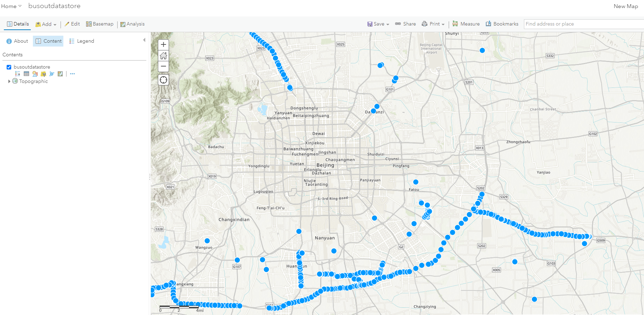Open the Show Table icon for busoutdatastore
The height and width of the screenshot is (315, 644).
pos(26,74)
